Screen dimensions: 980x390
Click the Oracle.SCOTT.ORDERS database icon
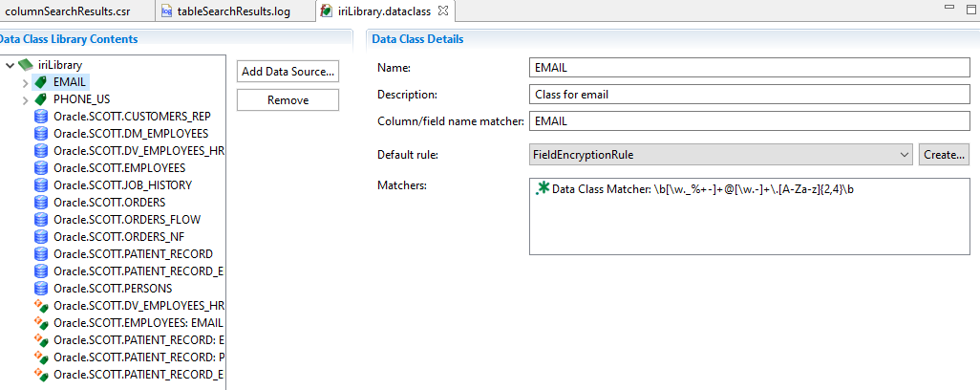[x=40, y=203]
